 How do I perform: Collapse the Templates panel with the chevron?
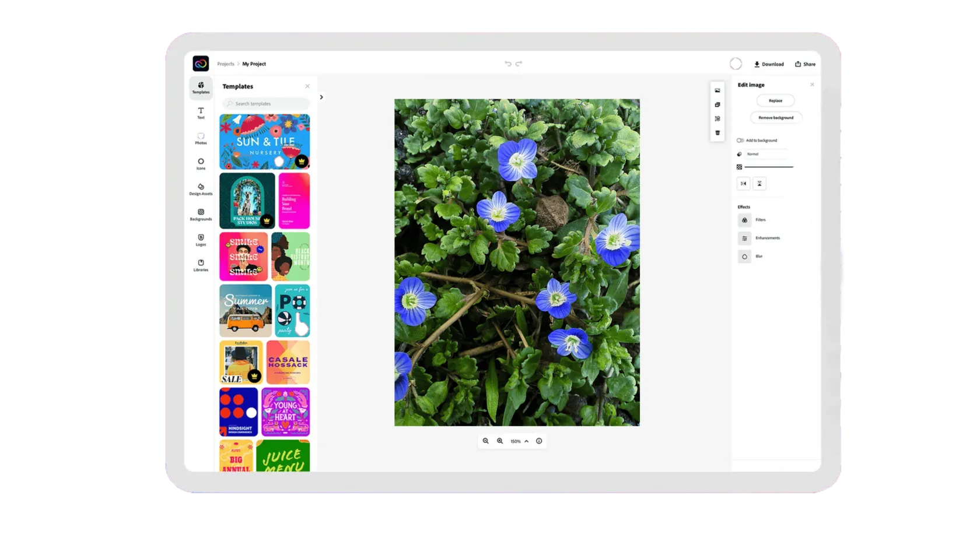coord(321,97)
